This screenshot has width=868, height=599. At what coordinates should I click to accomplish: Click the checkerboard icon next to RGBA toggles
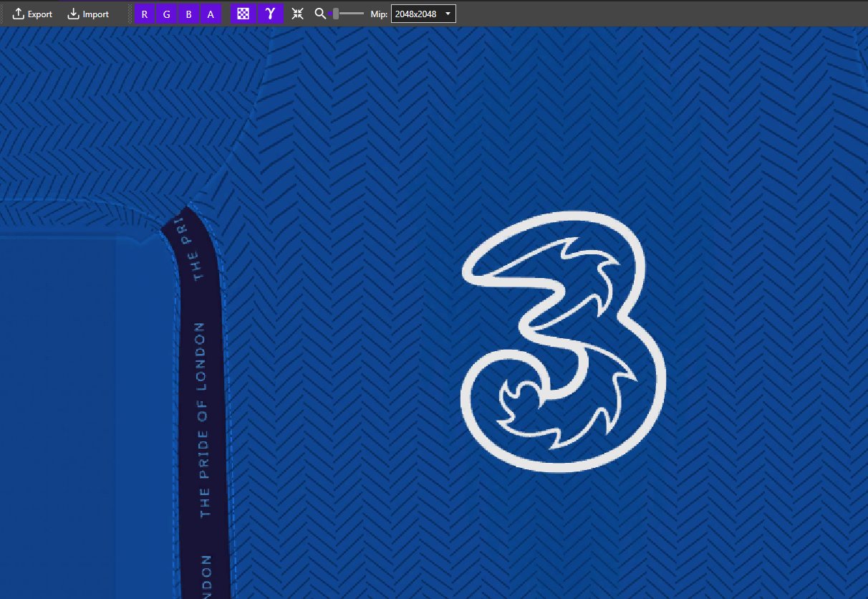click(243, 14)
